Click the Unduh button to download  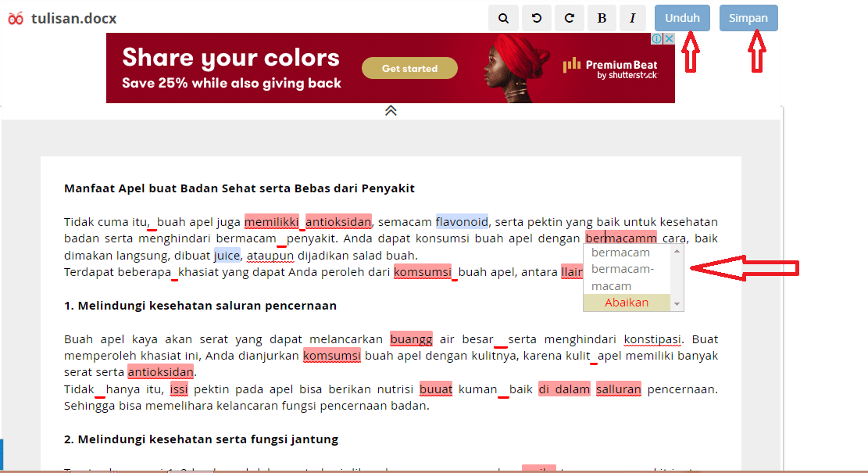click(681, 17)
